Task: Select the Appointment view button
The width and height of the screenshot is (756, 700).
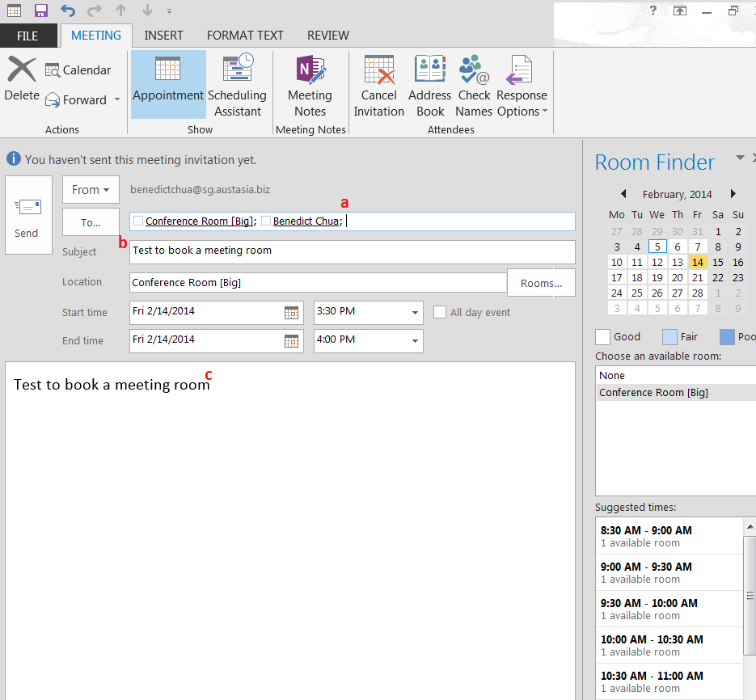Action: click(168, 85)
